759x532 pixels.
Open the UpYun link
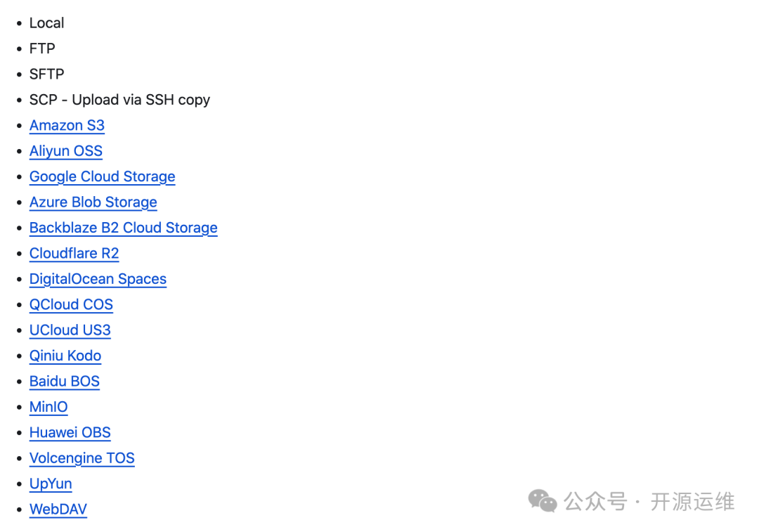[x=51, y=484]
